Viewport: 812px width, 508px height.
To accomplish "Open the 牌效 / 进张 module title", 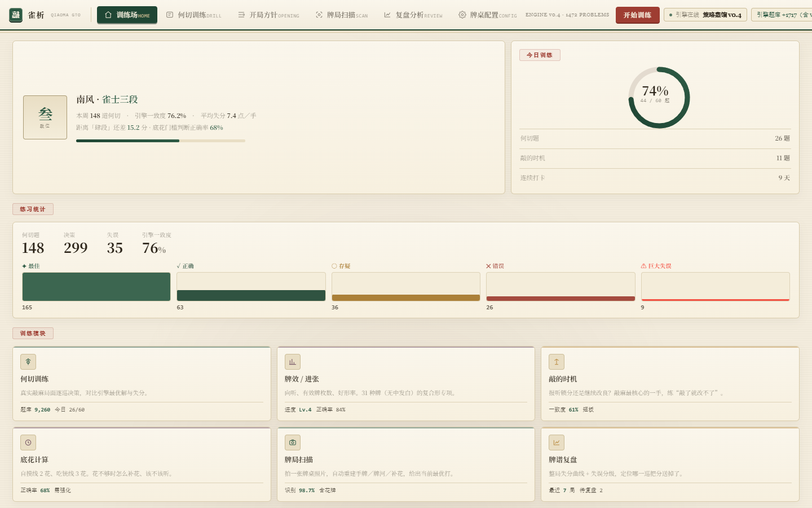I will (302, 379).
